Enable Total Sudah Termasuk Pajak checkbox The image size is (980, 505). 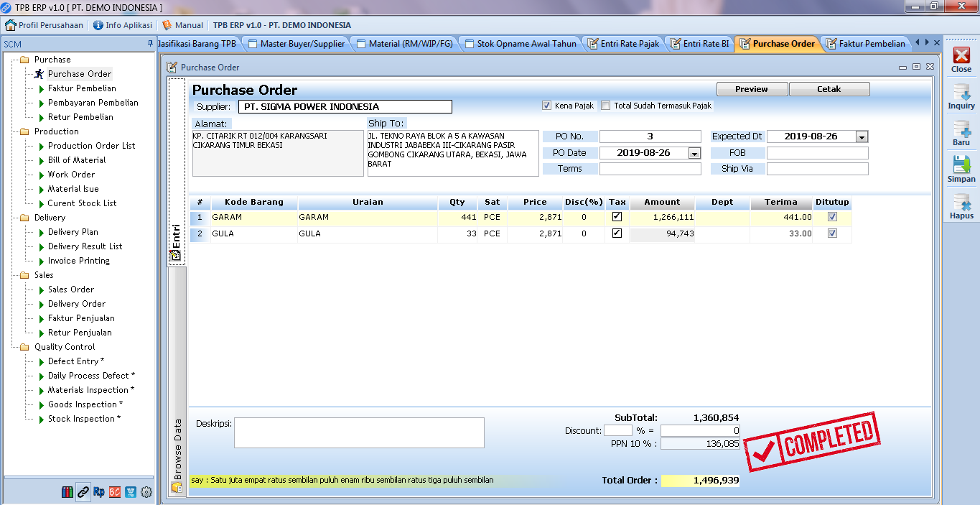click(x=606, y=106)
